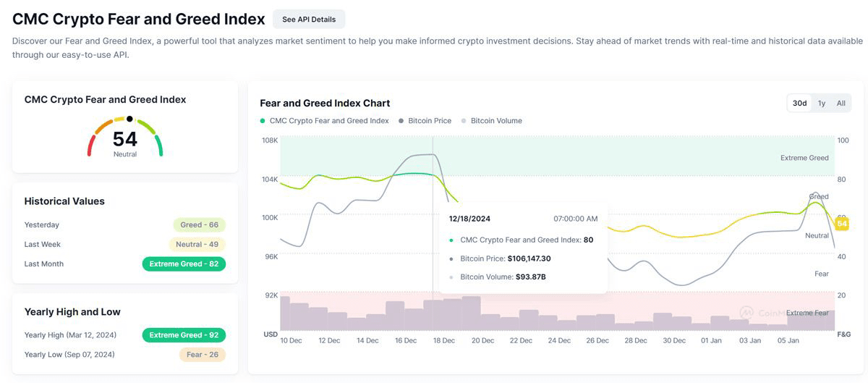Viewport: 868px width, 383px height.
Task: Click the tooltip time 07:00:00 AM
Action: tap(576, 218)
